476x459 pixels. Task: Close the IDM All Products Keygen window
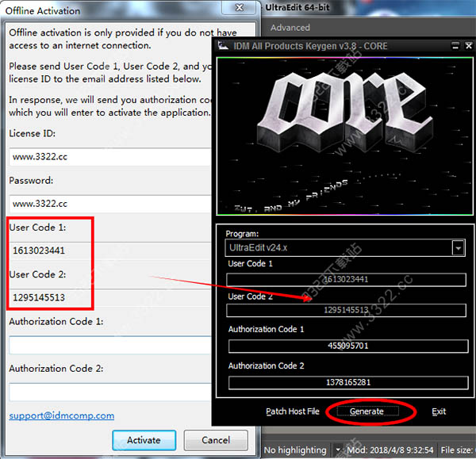click(468, 46)
